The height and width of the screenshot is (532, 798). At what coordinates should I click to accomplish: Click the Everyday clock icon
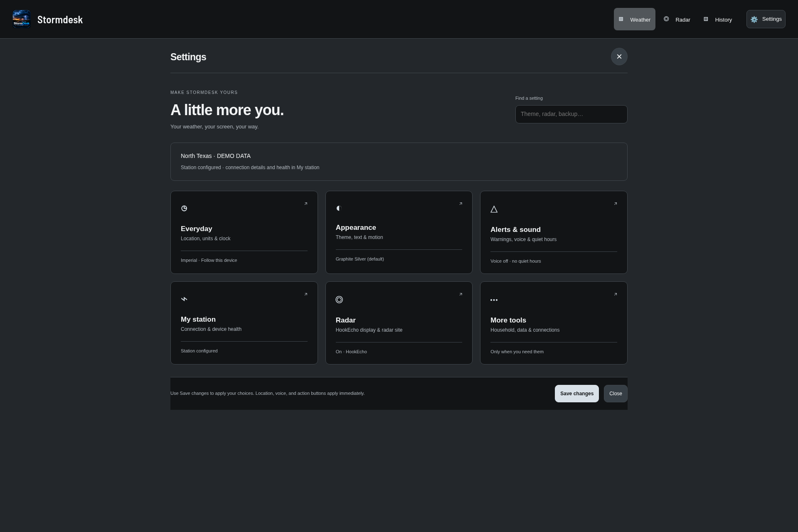[184, 208]
